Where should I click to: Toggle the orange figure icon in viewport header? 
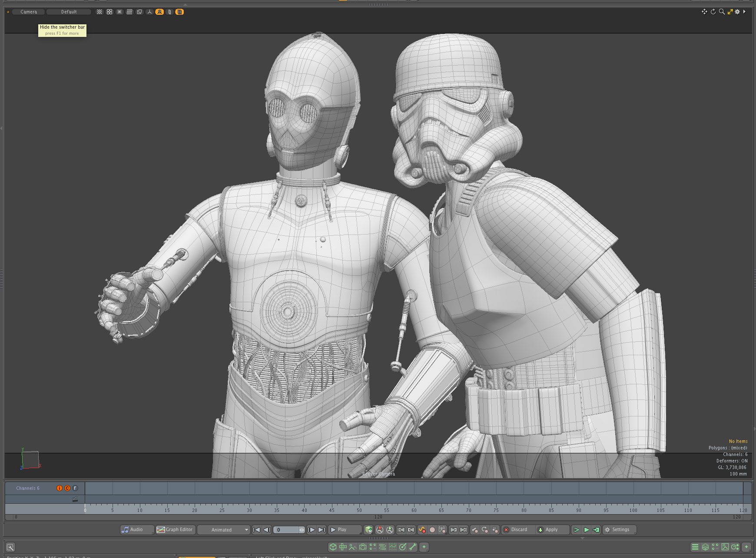(x=159, y=12)
